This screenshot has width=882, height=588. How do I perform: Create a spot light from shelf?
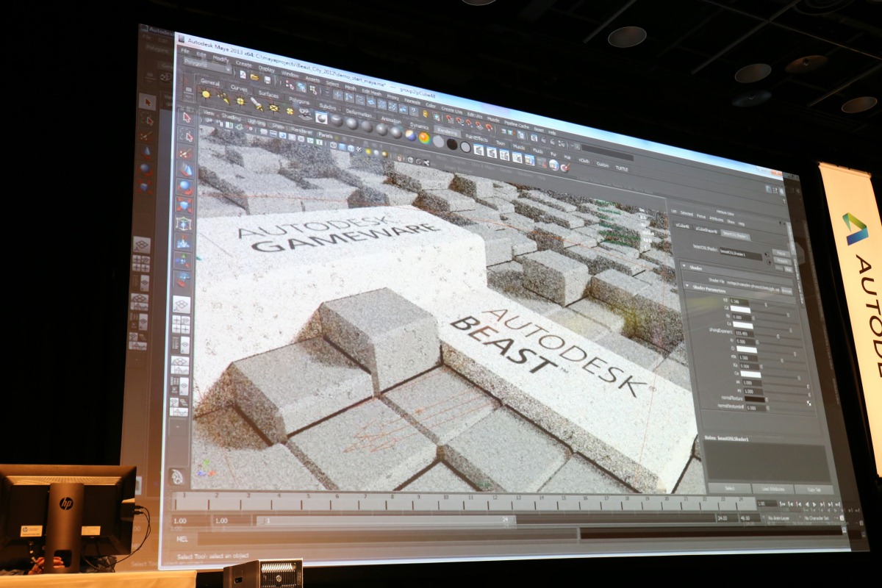(257, 105)
